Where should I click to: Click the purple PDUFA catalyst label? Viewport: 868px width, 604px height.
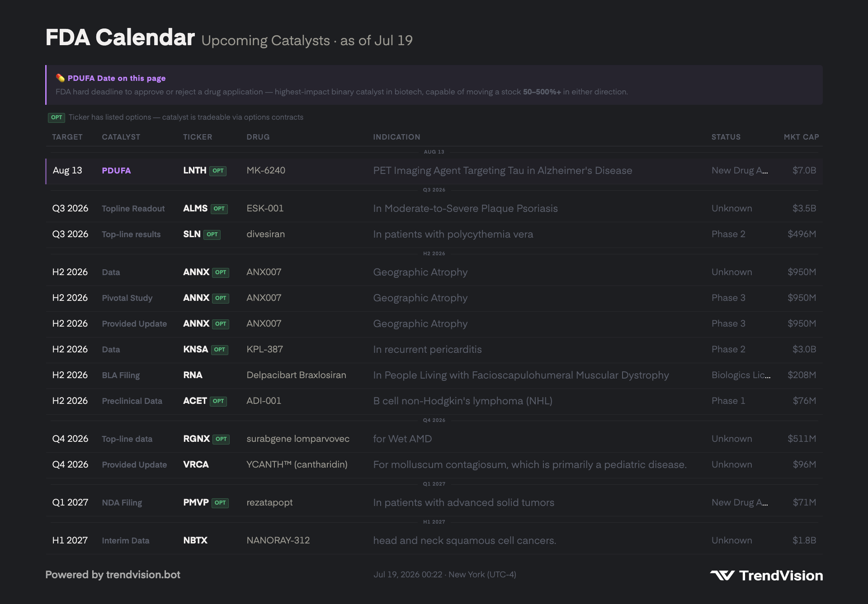point(116,170)
